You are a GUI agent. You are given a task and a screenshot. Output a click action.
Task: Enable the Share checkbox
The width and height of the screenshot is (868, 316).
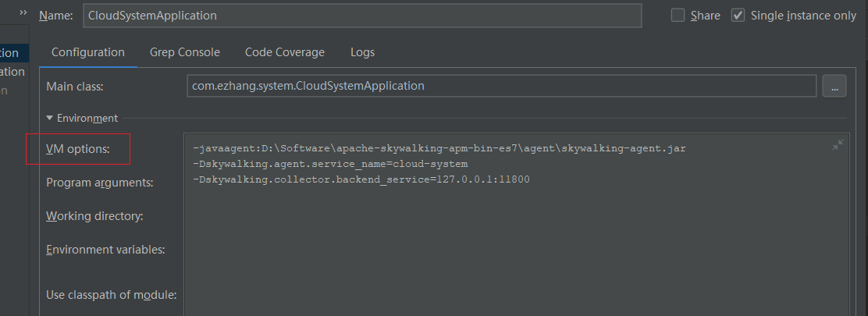(x=678, y=16)
